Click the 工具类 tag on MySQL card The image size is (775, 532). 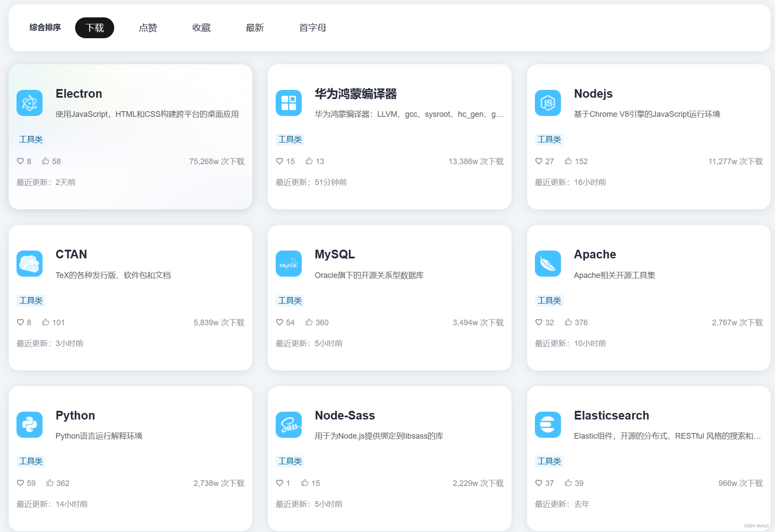point(290,301)
